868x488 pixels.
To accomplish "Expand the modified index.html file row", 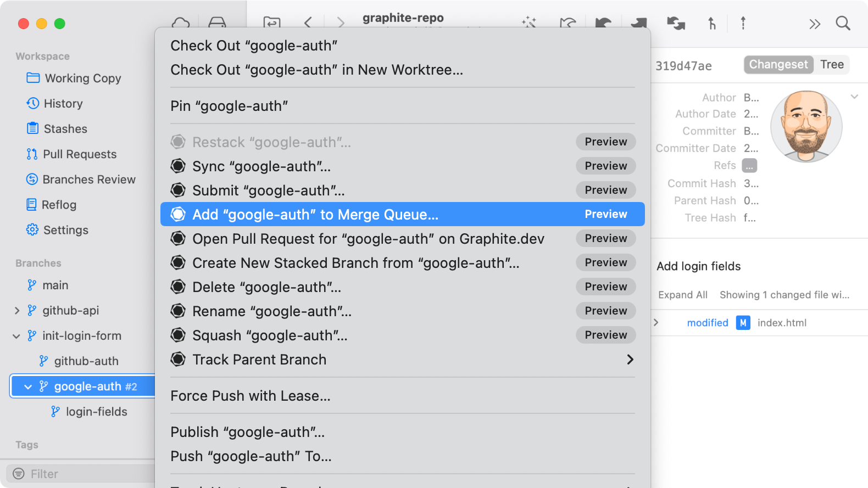I will (656, 323).
